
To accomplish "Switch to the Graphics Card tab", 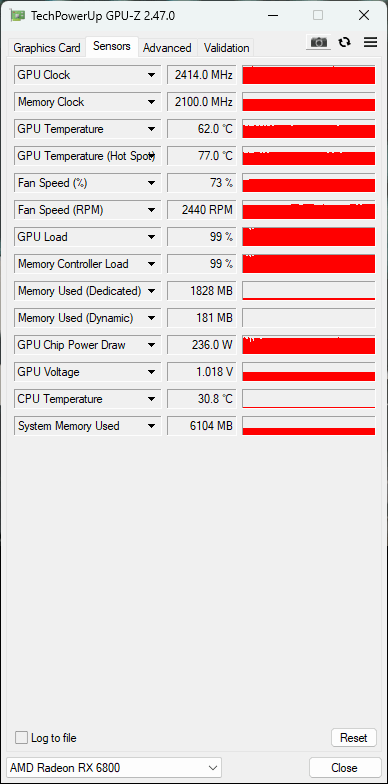I will 47,48.
